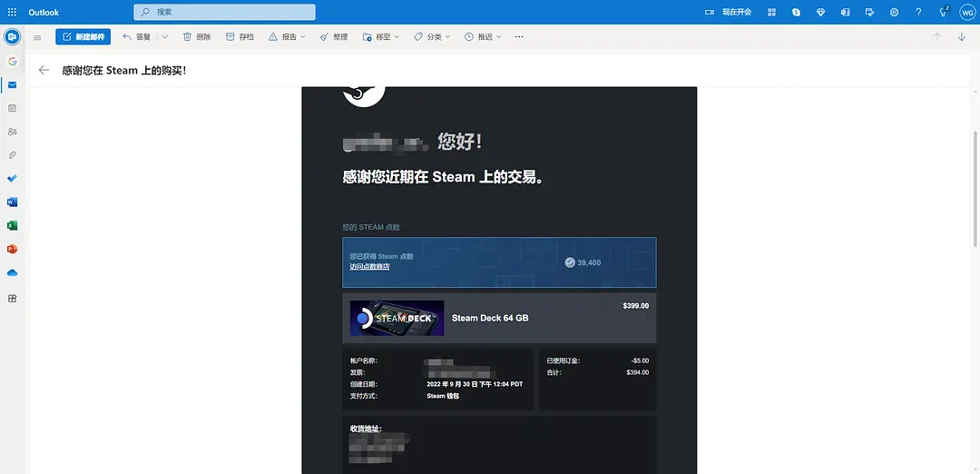Viewport: 980px width, 474px height.
Task: Open the 移至 move-to dropdown
Action: (380, 37)
